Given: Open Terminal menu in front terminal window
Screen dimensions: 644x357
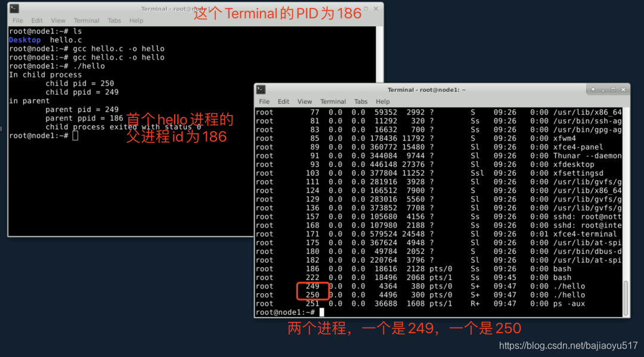Looking at the screenshot, I should (333, 101).
